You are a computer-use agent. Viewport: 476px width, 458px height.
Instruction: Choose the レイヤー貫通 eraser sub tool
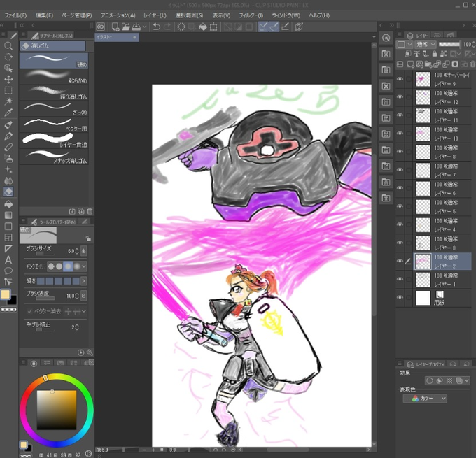click(54, 141)
